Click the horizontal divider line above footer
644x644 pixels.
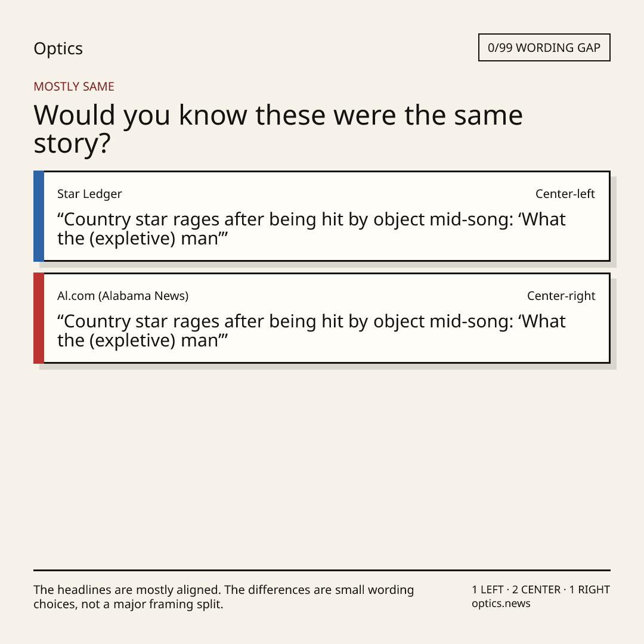(322, 570)
